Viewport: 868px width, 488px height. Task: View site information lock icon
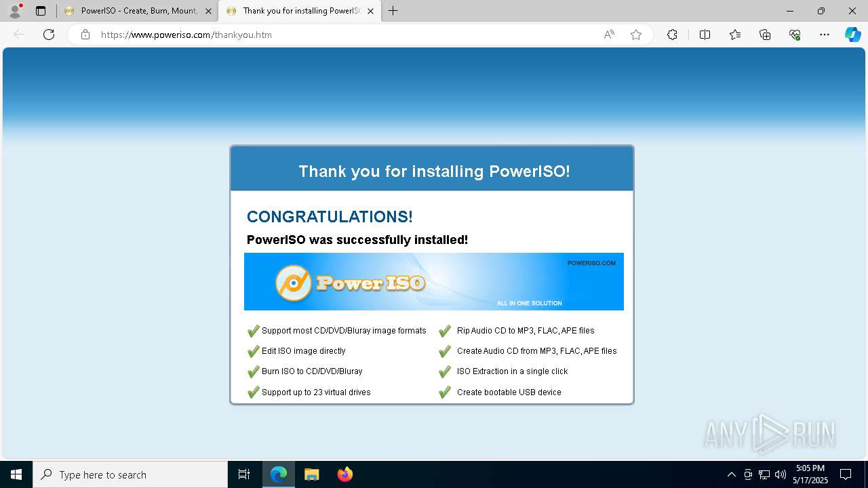point(85,35)
